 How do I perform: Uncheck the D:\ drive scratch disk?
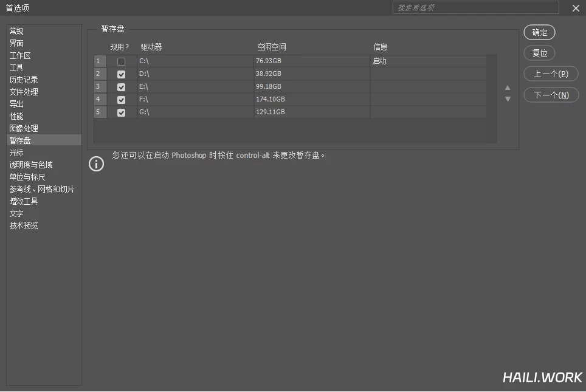click(x=122, y=74)
